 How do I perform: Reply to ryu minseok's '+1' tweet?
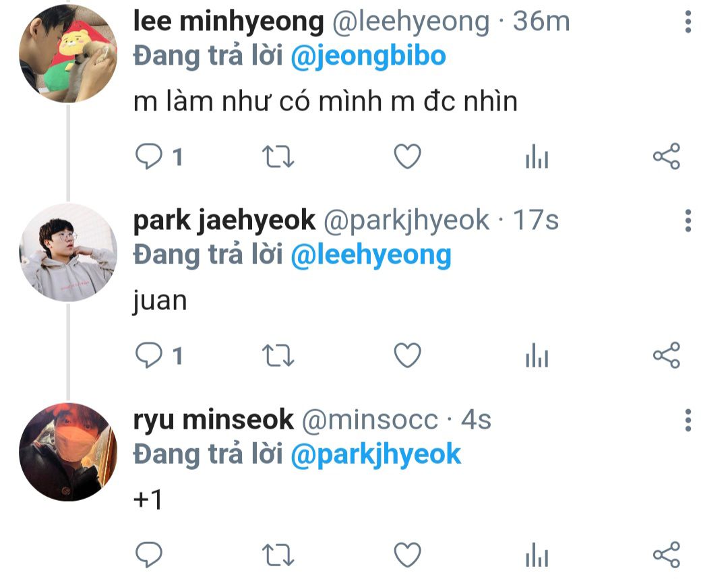pyautogui.click(x=148, y=554)
